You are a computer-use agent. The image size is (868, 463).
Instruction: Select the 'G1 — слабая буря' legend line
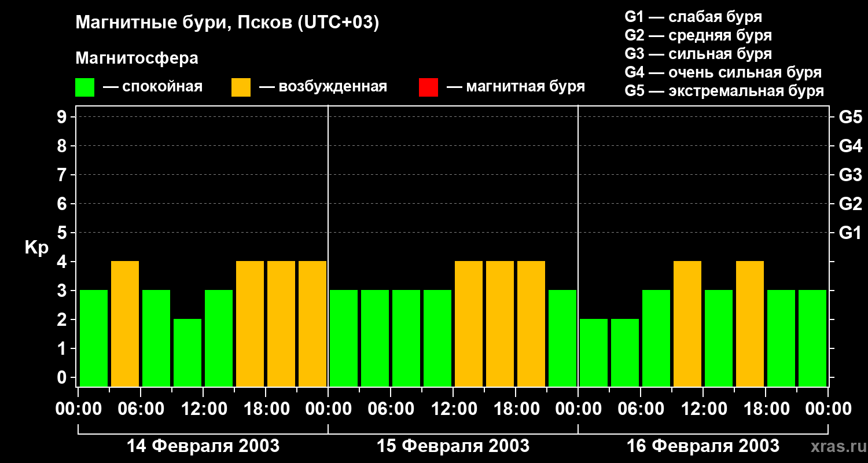coord(693,17)
